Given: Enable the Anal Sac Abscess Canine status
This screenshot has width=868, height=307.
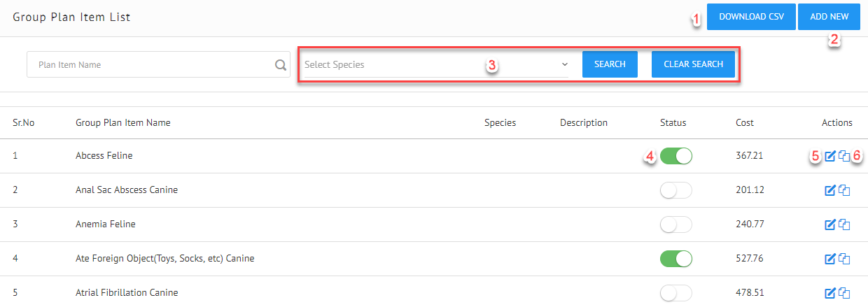Looking at the screenshot, I should [x=675, y=190].
